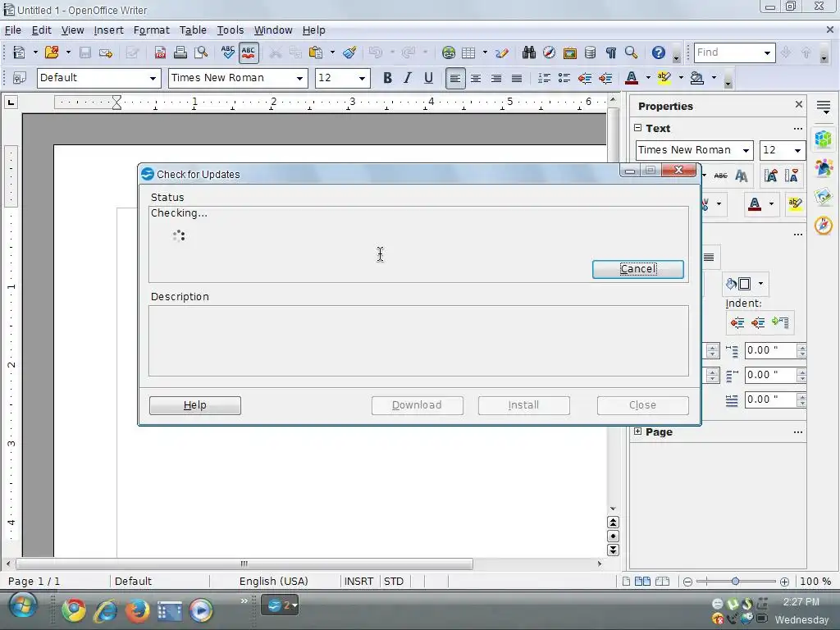Viewport: 840px width, 630px height.
Task: Click the Print icon in toolbar
Action: (180, 52)
